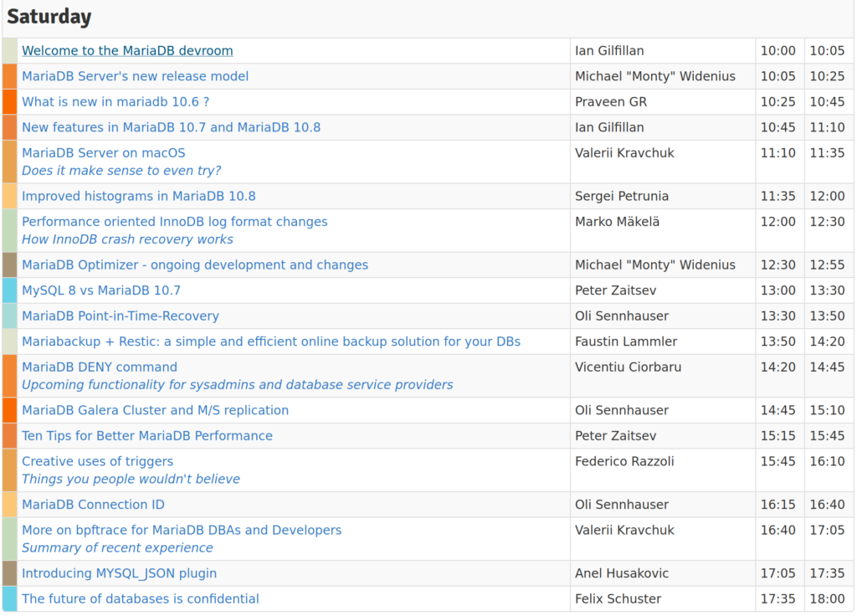
Task: Open 'Improved histograms in MariaDB 10.8' talk
Action: (139, 196)
